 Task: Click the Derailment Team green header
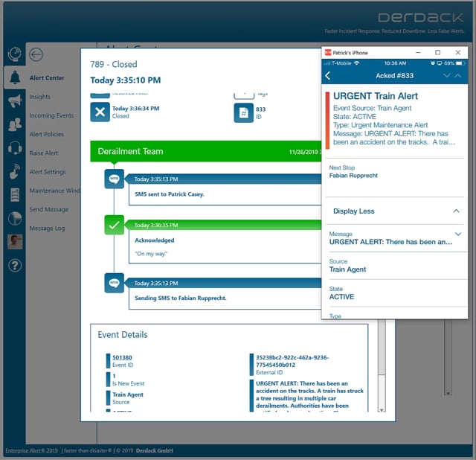tap(206, 151)
